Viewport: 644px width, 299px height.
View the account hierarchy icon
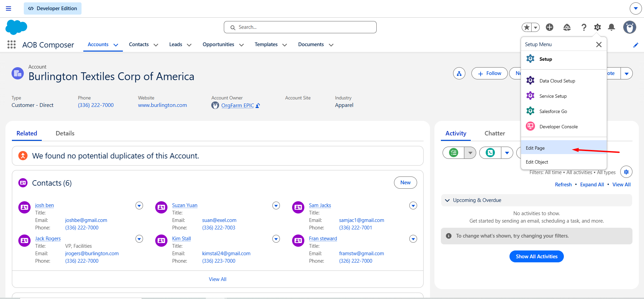459,73
